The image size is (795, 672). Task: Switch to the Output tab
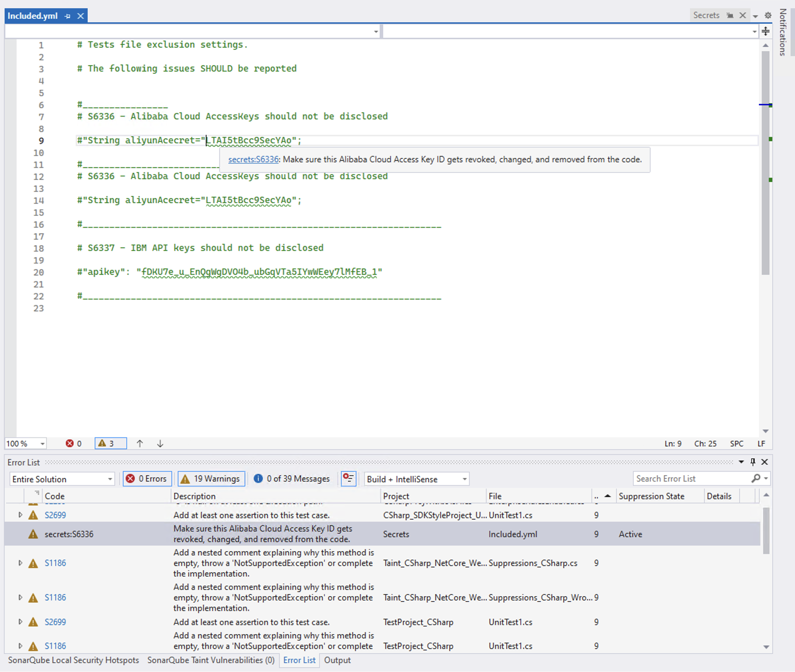(x=337, y=660)
